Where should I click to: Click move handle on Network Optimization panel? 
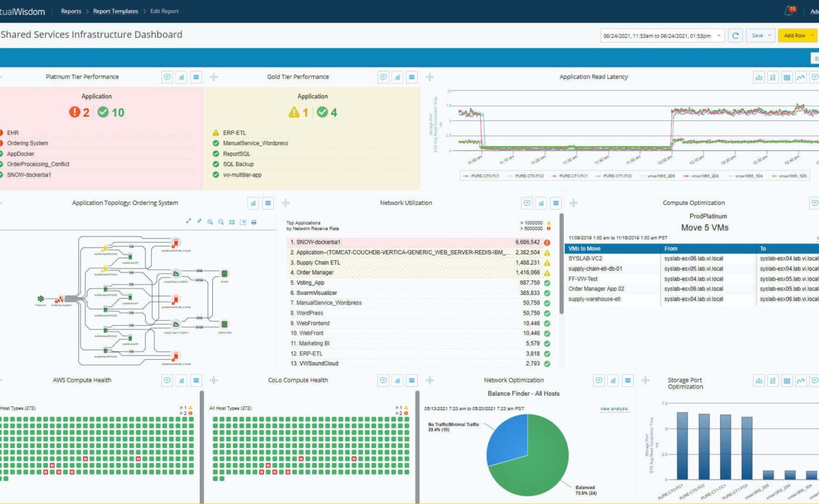point(430,381)
